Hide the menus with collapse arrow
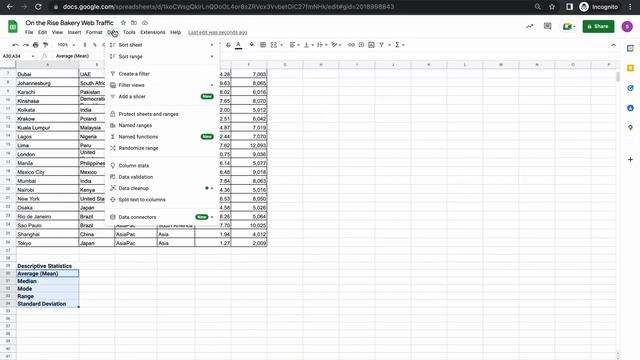Screen dimensions: 640x360 tap(613, 45)
